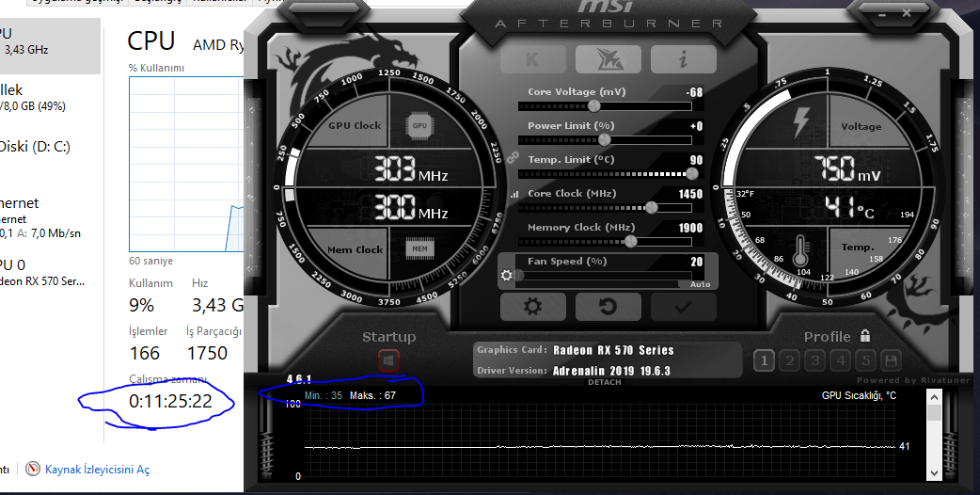Click Task Manager usage value 9%
Image resolution: width=980 pixels, height=495 pixels.
tap(141, 306)
